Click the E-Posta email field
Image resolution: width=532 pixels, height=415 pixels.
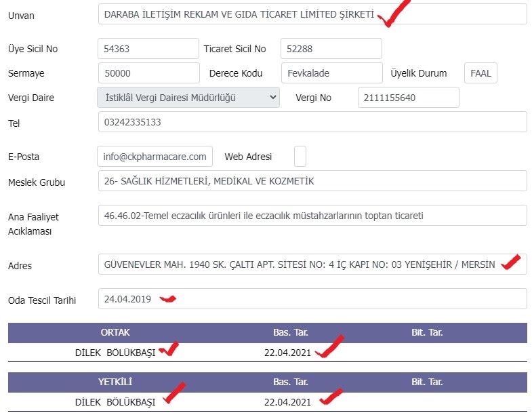coord(155,156)
